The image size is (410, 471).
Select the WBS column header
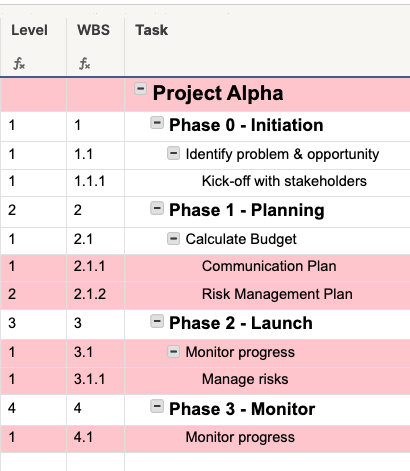(x=93, y=30)
